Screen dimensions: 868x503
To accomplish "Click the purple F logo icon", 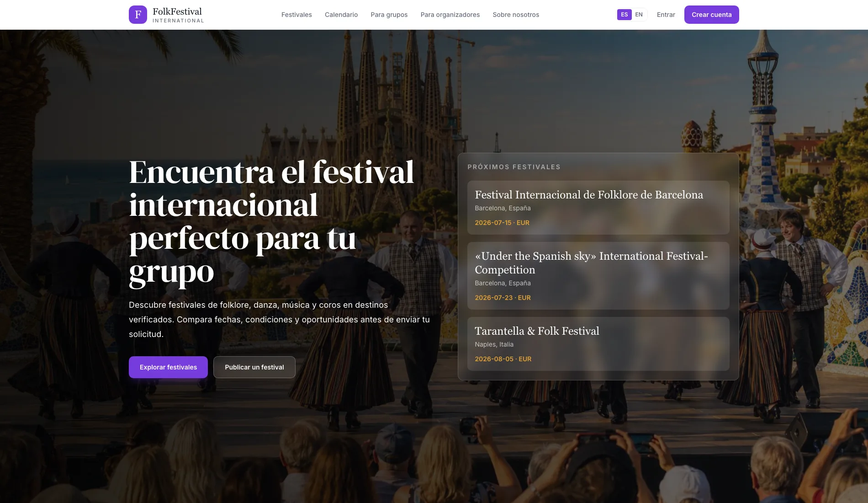I will click(138, 15).
